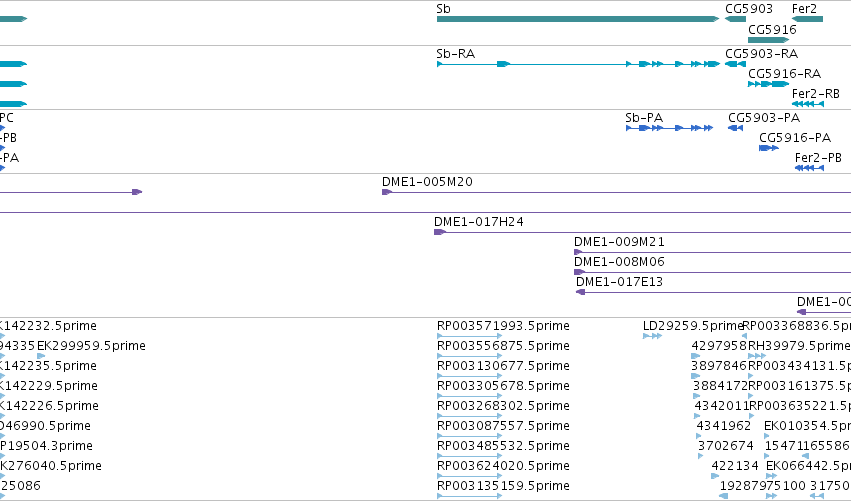The width and height of the screenshot is (851, 501).
Task: Select BAC clone DME1-008M06 label
Action: point(619,262)
